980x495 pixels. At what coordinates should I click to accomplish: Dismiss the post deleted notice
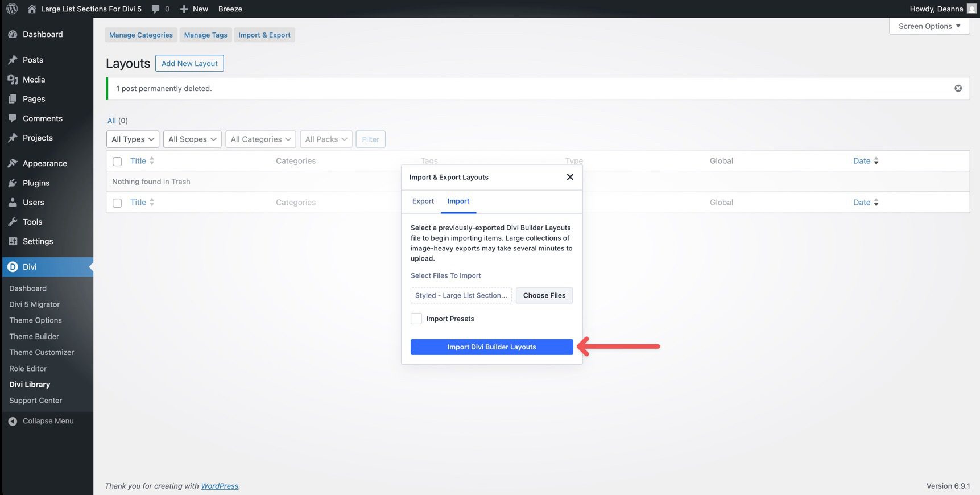(x=958, y=88)
